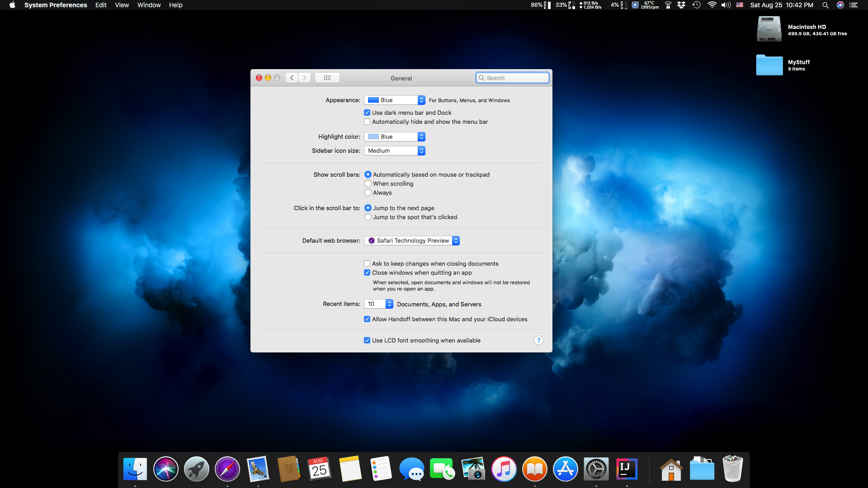Open App Store from the Dock
This screenshot has height=488, width=868.
click(x=565, y=469)
